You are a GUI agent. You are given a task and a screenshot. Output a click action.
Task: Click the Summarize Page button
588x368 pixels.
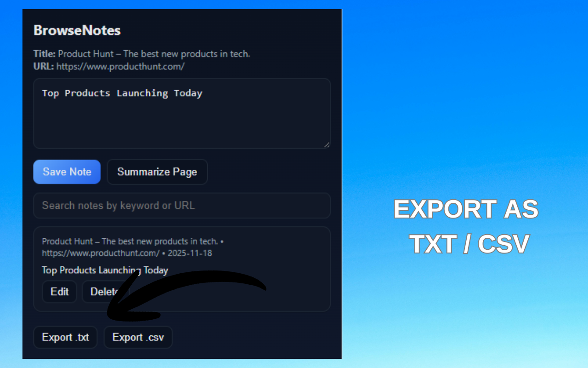coord(157,172)
